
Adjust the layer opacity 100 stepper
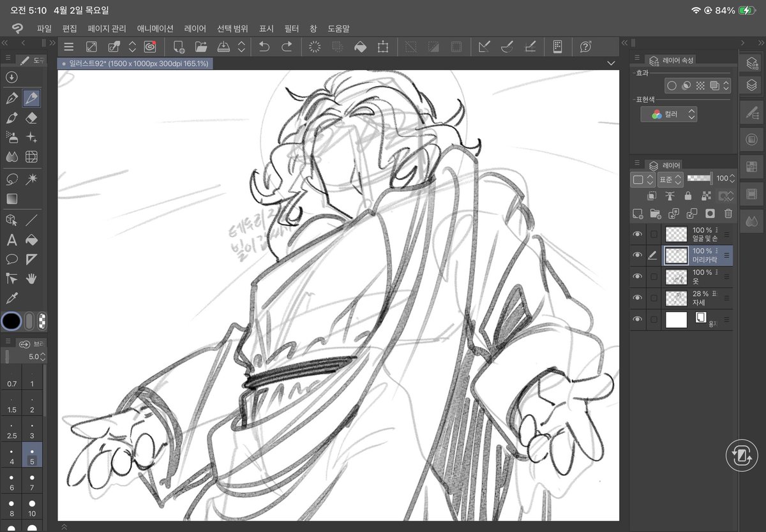732,179
